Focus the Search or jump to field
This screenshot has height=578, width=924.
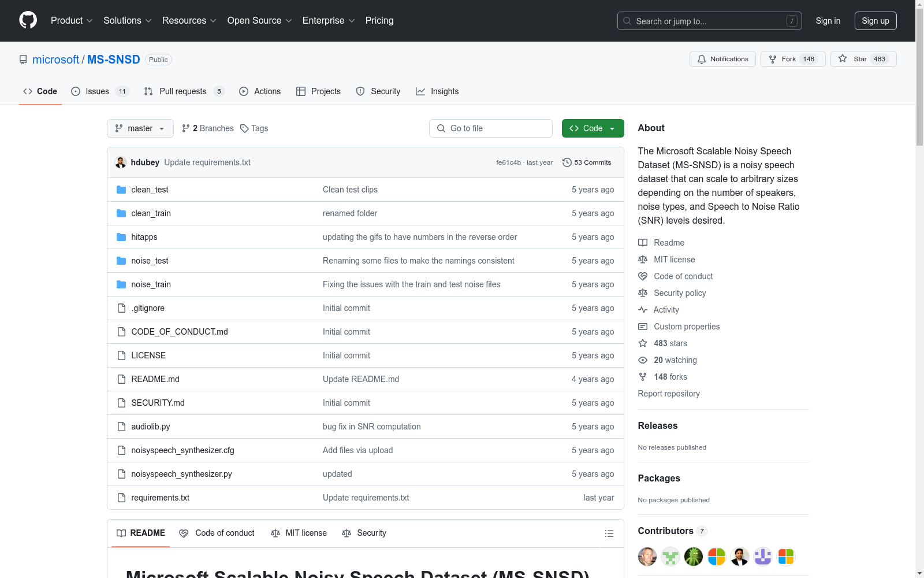[x=710, y=21]
